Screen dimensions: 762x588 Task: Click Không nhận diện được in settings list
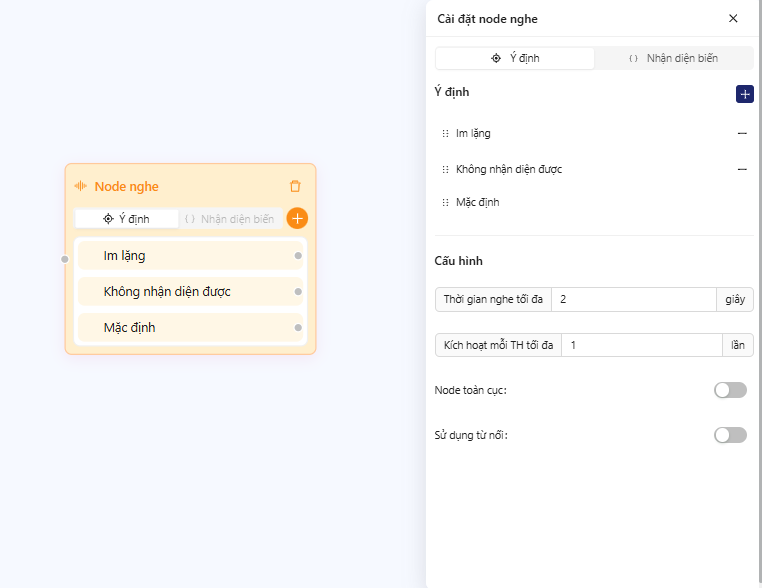point(509,169)
